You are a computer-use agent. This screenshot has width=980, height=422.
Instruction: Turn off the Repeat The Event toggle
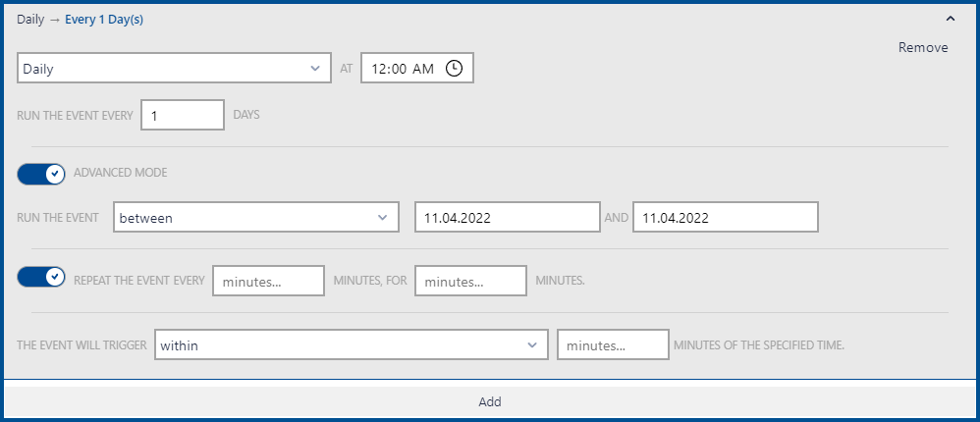tap(41, 280)
